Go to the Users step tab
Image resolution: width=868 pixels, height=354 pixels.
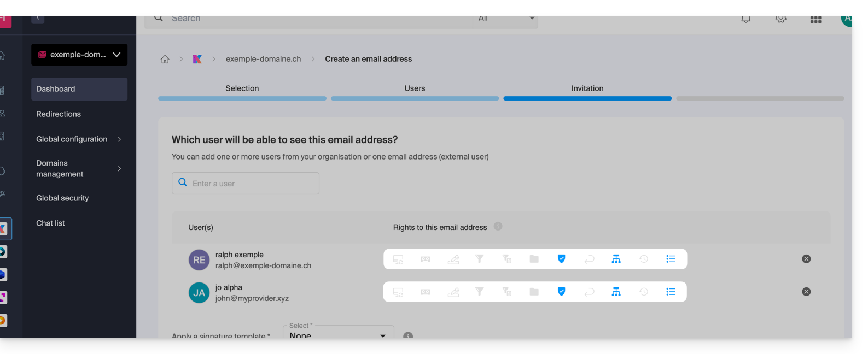pos(415,88)
